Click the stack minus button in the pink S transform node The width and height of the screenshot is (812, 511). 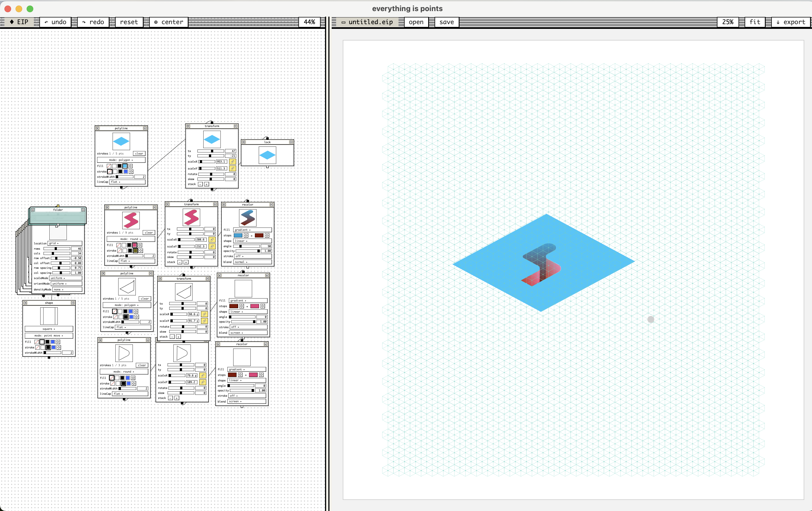(180, 262)
